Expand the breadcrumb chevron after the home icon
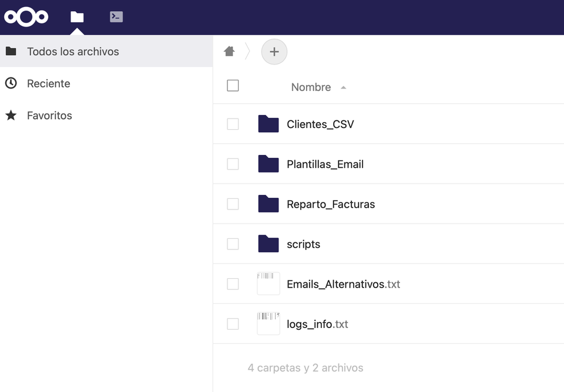The width and height of the screenshot is (564, 392). point(247,52)
